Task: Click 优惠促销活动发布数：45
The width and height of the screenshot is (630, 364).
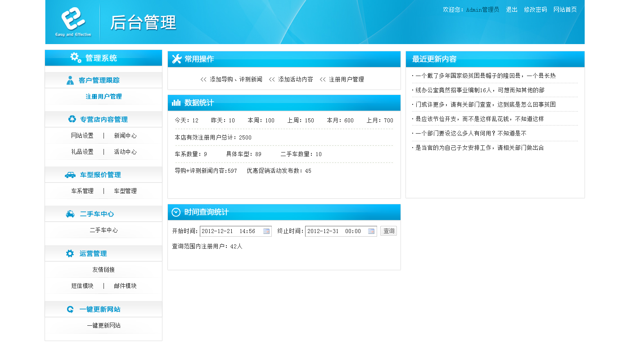Action: point(279,171)
